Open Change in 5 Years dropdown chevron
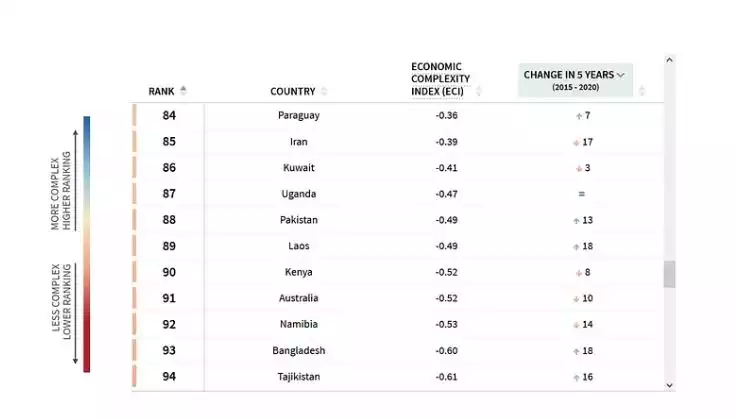Viewport: 737px width, 418px height. (620, 75)
